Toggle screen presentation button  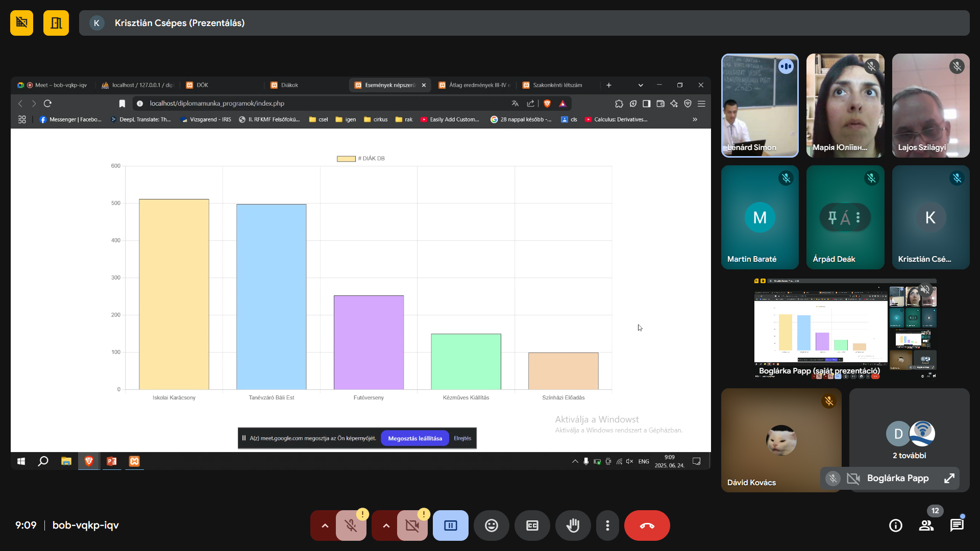(450, 525)
